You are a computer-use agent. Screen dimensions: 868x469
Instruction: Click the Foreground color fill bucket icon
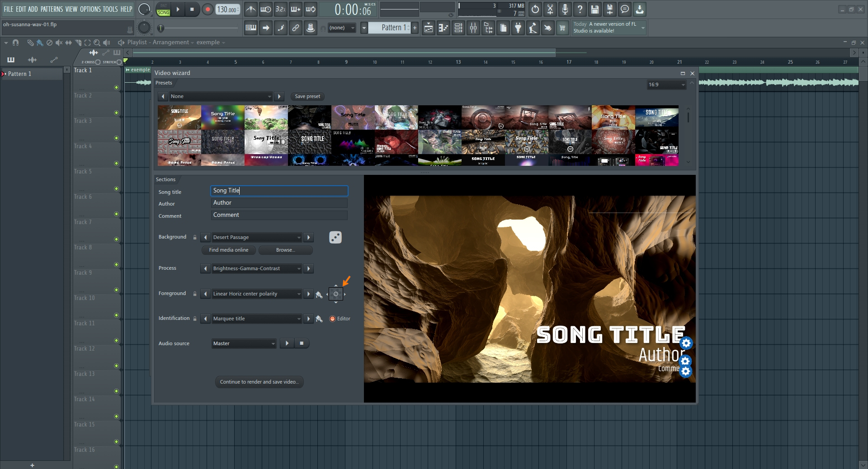(319, 294)
